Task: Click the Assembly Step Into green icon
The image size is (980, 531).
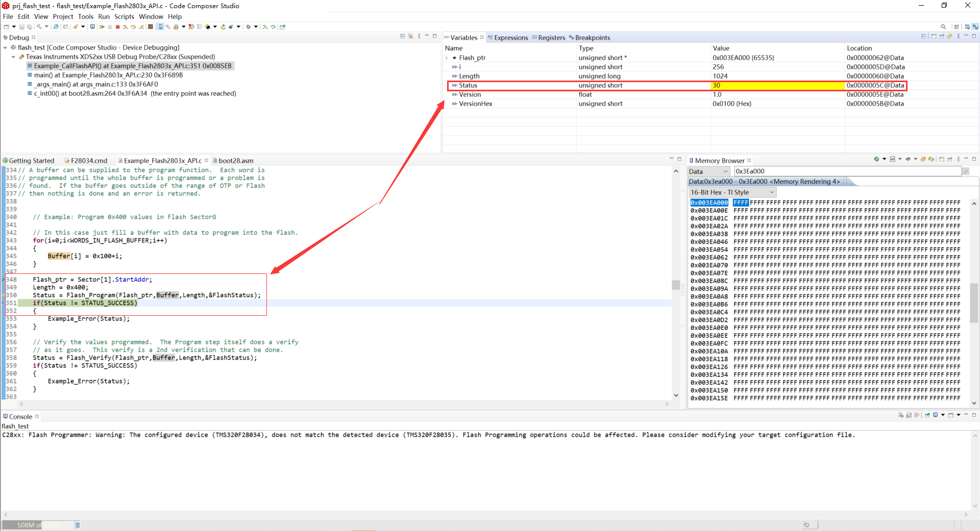Action: tap(265, 27)
